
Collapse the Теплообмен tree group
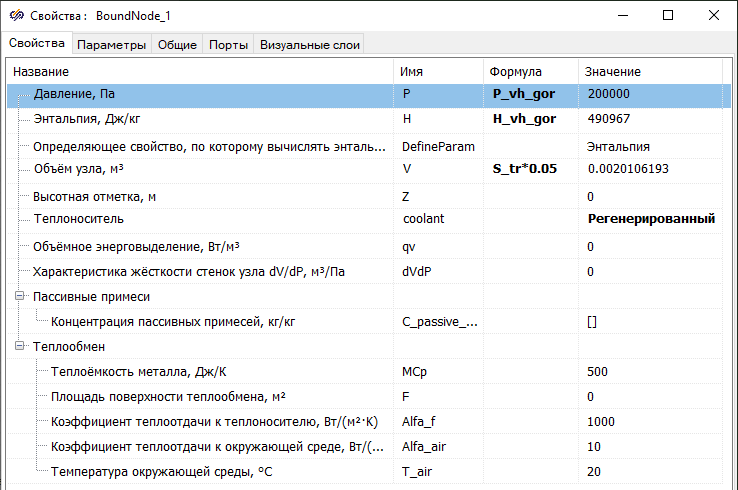pos(21,347)
